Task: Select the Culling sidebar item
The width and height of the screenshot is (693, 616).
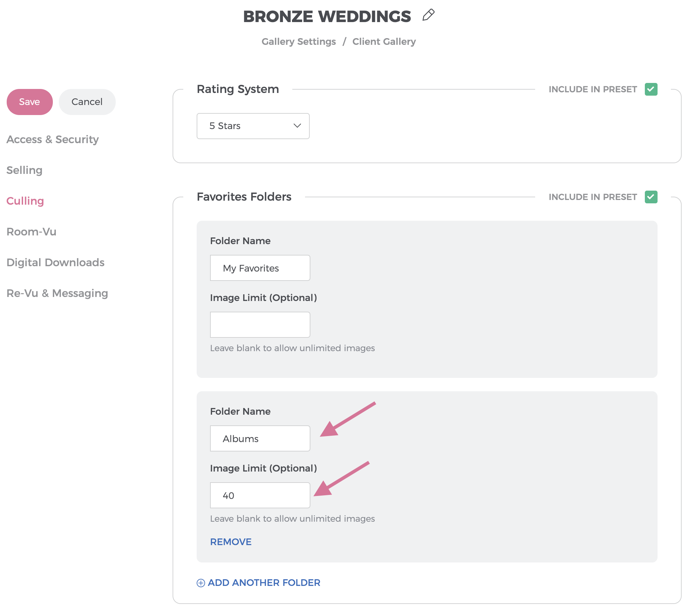Action: [x=25, y=201]
